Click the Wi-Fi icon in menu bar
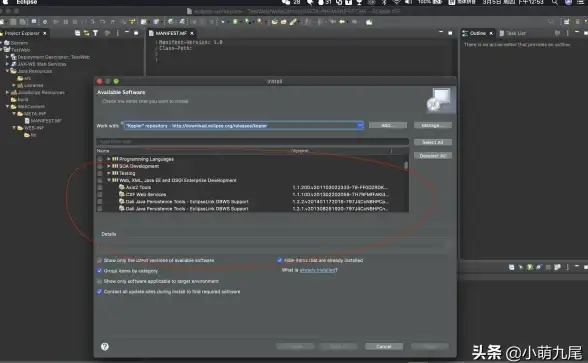 [396, 2]
